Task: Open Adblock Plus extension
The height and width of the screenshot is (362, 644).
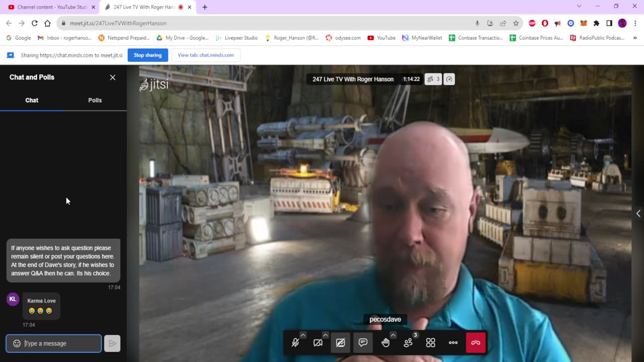Action: (x=532, y=23)
